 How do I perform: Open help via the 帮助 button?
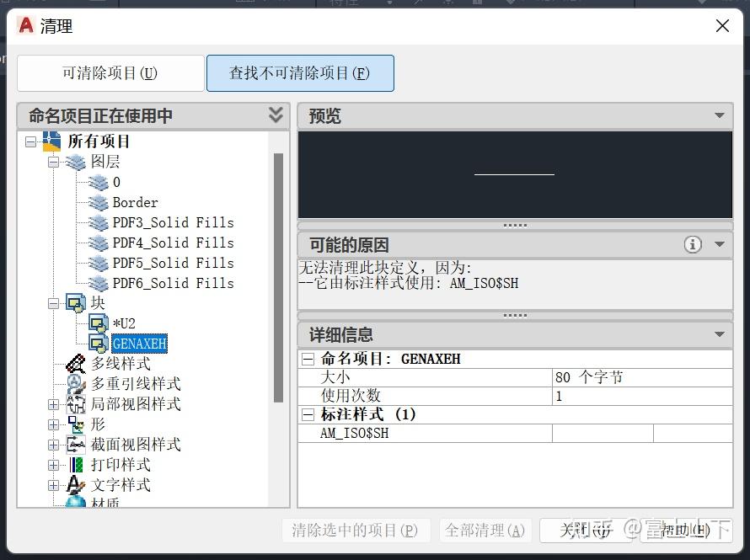688,531
